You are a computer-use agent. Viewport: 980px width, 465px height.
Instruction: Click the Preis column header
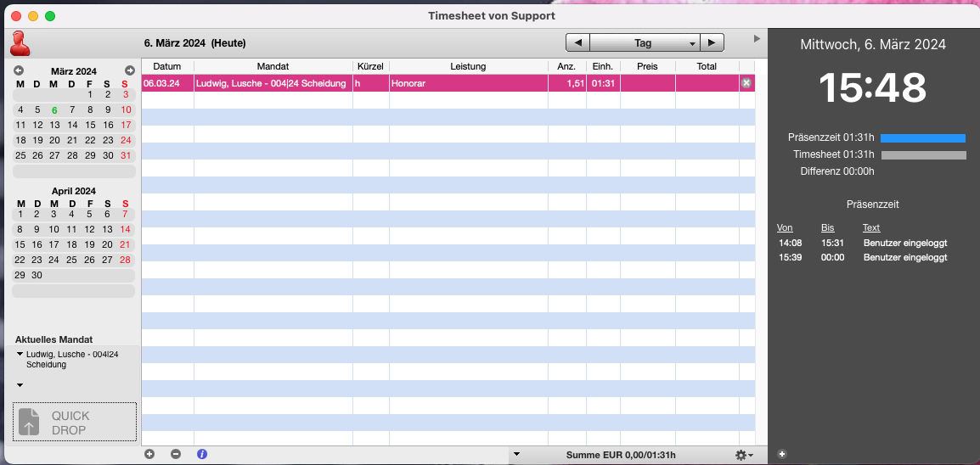tap(647, 66)
